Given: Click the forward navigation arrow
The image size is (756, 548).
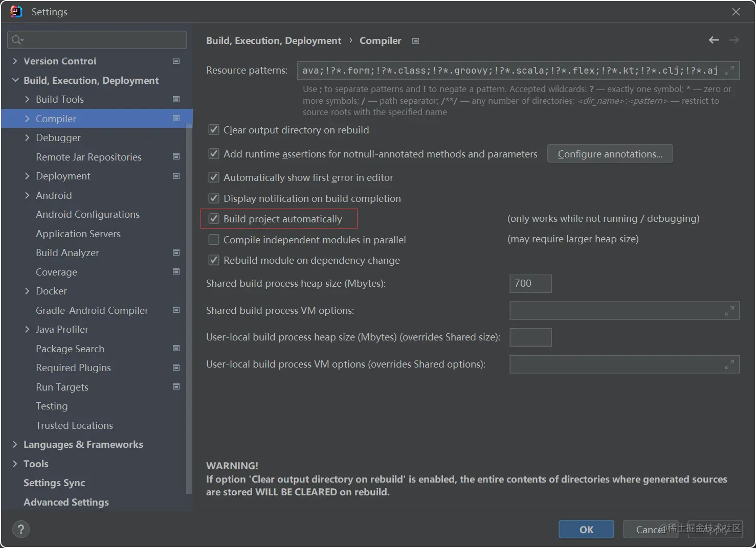Looking at the screenshot, I should (734, 40).
